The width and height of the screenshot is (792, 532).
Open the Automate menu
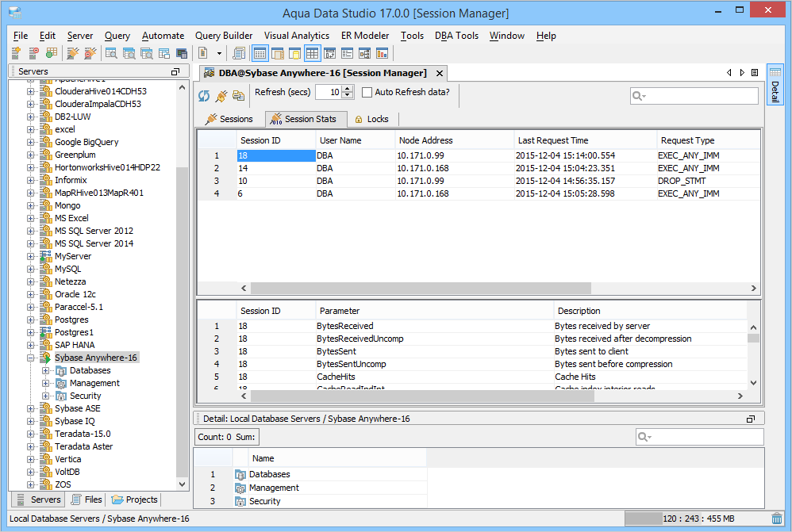[163, 36]
